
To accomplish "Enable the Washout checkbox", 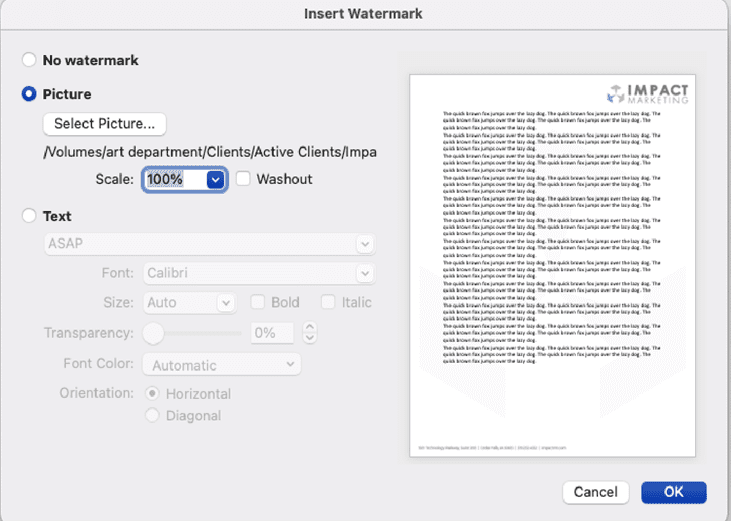I will (243, 179).
